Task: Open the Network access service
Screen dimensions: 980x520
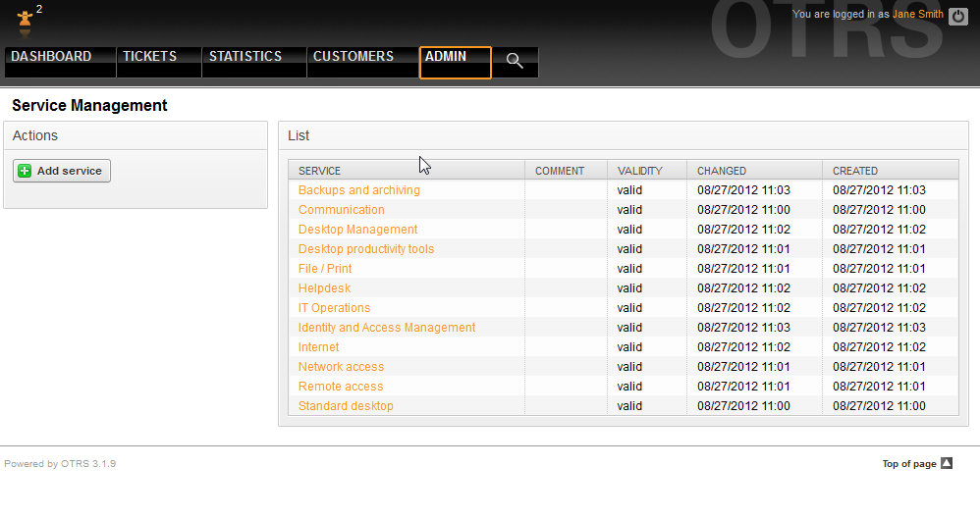Action: (x=341, y=367)
